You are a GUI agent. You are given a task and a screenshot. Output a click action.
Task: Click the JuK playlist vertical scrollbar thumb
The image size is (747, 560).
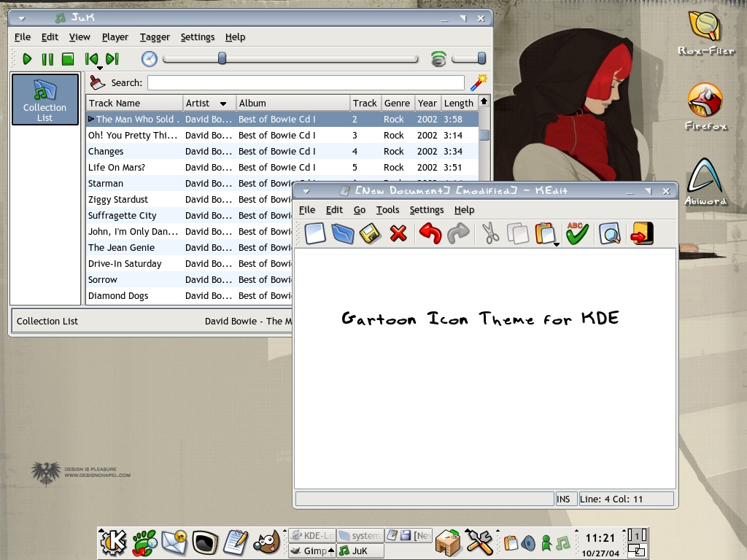click(x=484, y=135)
